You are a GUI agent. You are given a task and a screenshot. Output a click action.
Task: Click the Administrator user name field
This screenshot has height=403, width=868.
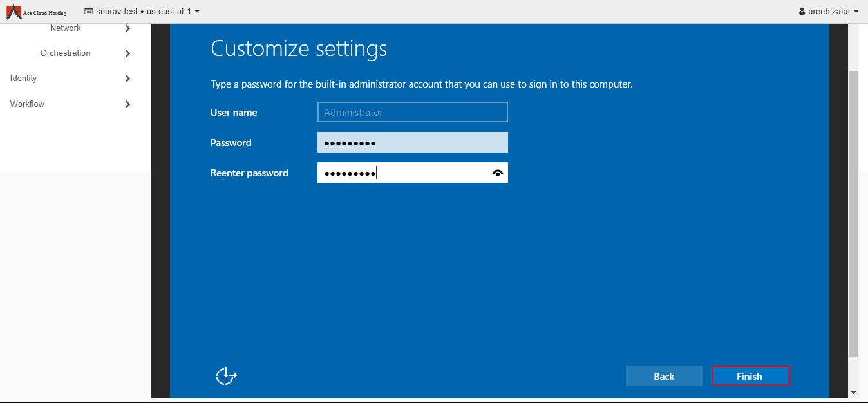412,112
